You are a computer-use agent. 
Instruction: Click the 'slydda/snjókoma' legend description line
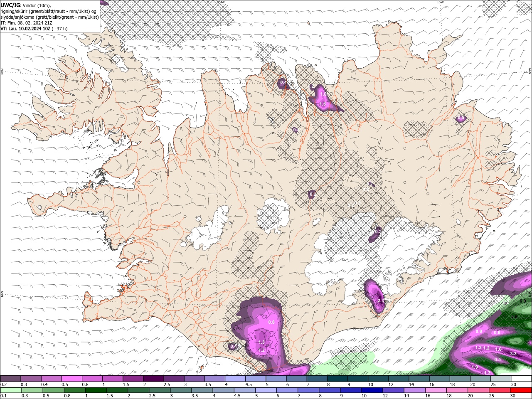point(49,17)
